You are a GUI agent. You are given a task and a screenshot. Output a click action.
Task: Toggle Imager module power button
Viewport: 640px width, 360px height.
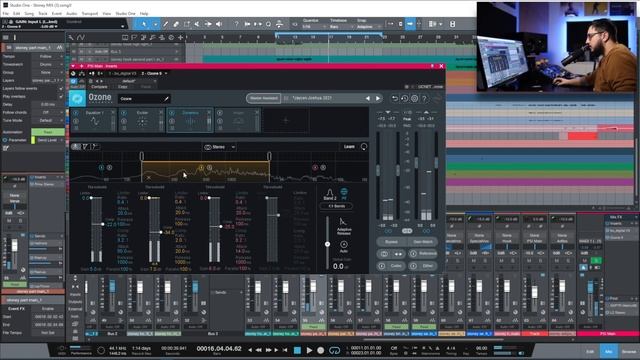tap(220, 113)
